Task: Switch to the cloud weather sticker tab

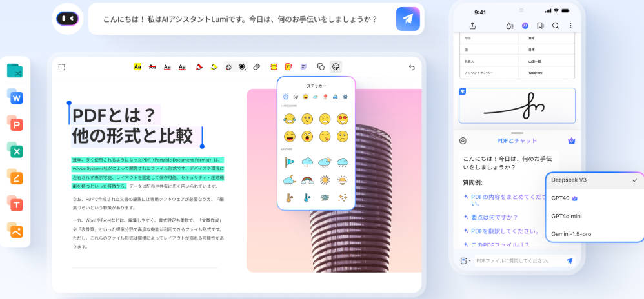Action: click(x=316, y=97)
